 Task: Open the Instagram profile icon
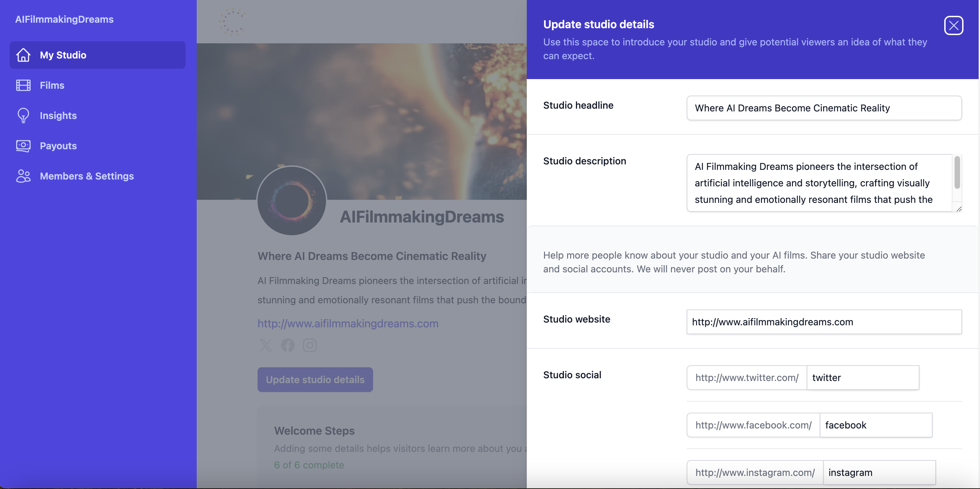(310, 345)
